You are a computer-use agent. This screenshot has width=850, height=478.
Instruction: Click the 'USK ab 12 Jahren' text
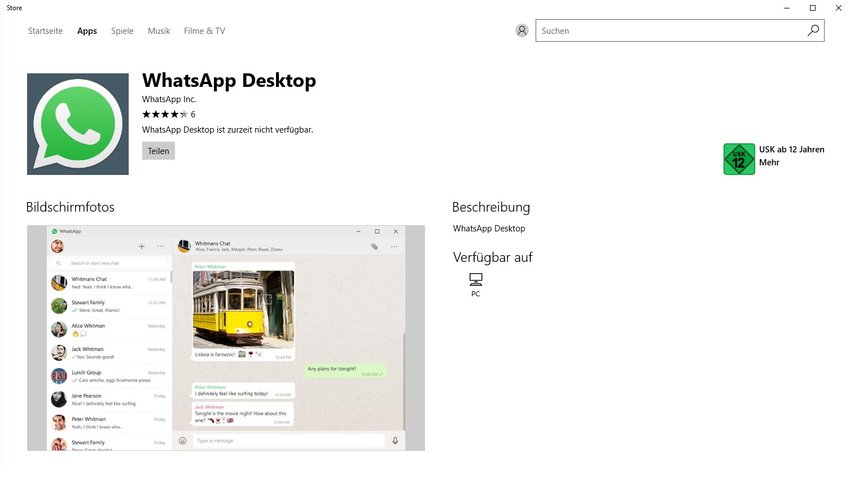791,150
